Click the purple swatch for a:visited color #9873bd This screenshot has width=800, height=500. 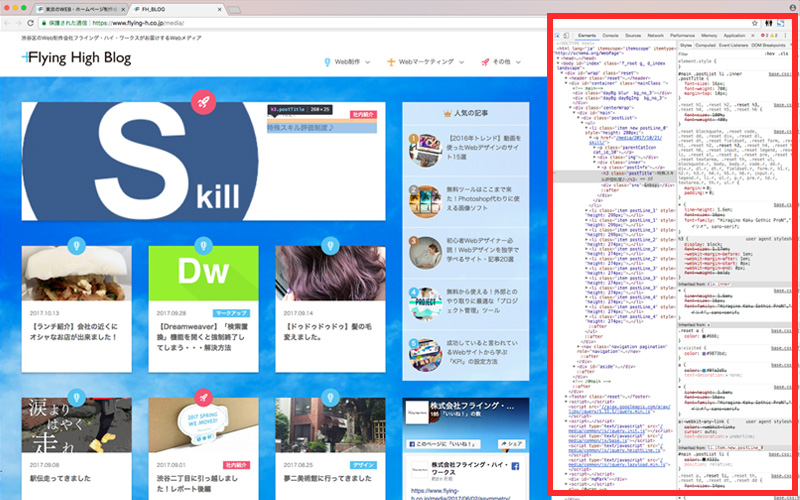click(704, 354)
